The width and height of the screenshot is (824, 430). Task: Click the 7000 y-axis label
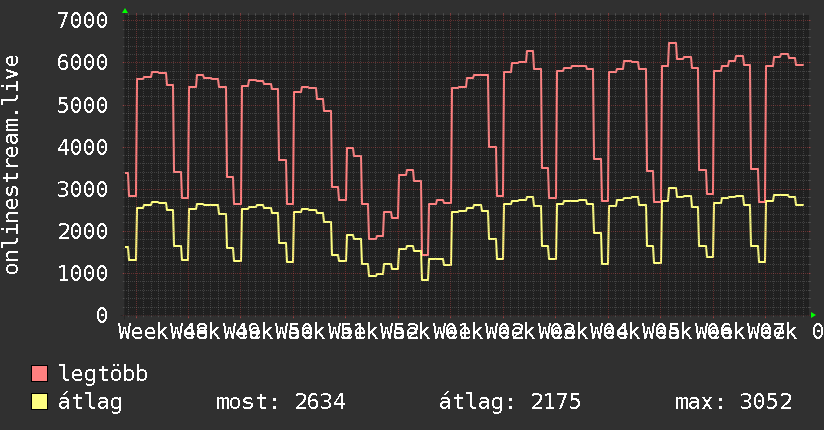(83, 21)
